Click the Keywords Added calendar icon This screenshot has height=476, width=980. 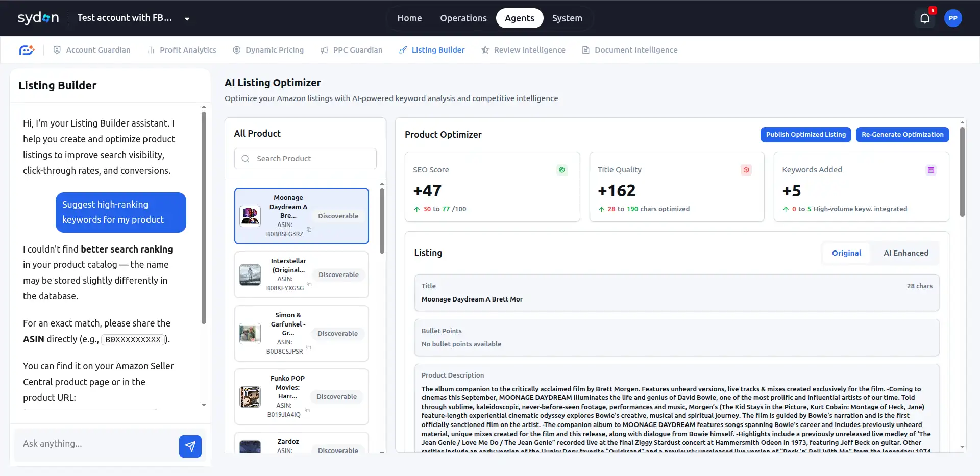tap(931, 170)
